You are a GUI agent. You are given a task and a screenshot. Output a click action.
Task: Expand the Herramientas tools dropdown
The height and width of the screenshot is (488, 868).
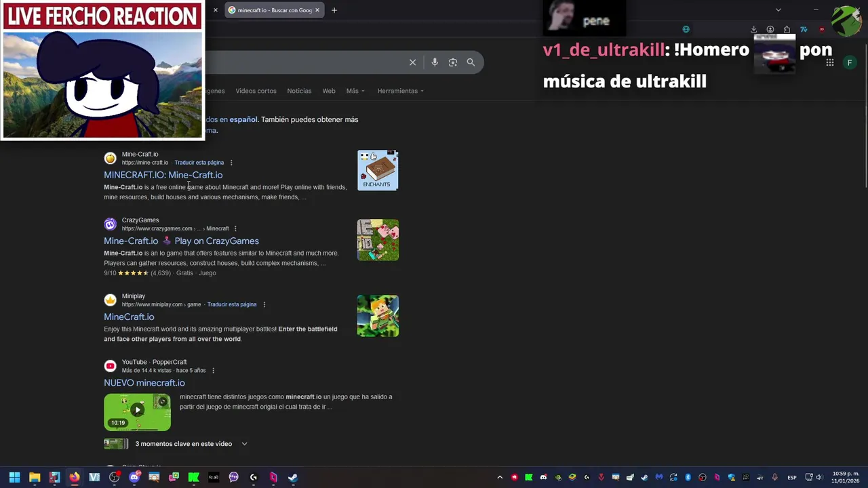[400, 91]
